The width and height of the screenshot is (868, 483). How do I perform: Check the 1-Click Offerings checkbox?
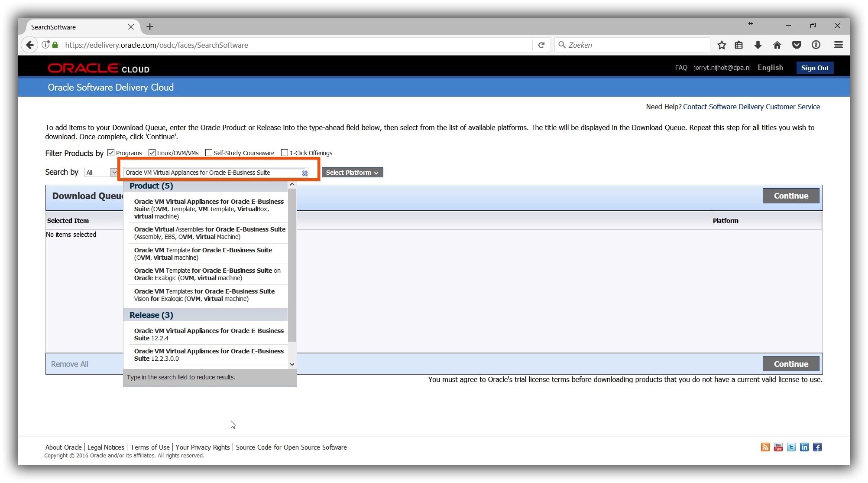(285, 153)
